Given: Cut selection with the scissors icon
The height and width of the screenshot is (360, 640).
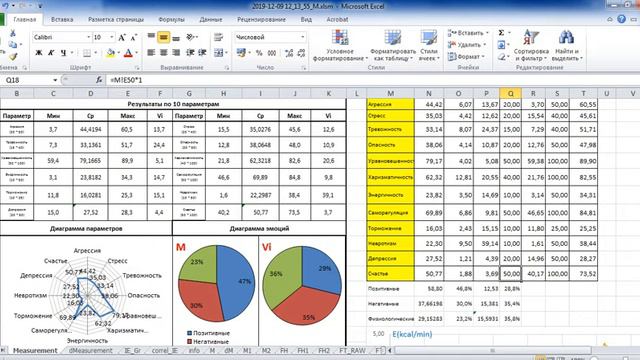Looking at the screenshot, I should (x=13, y=33).
